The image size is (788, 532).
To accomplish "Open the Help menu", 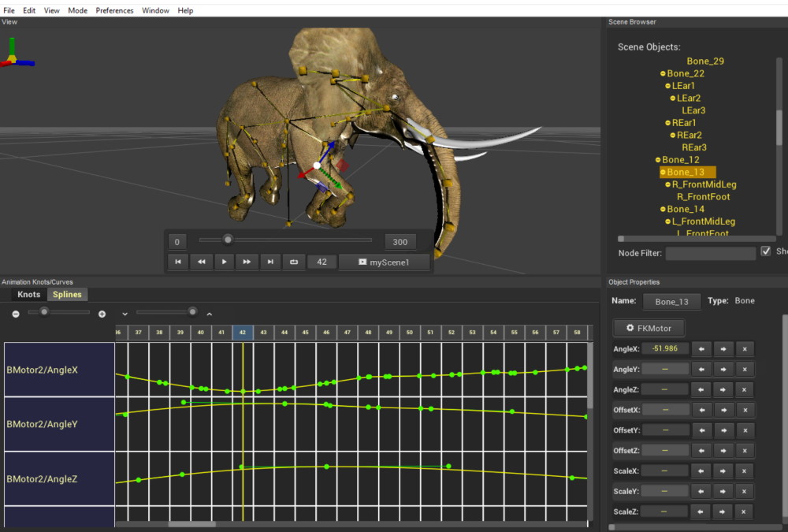I will 185,10.
